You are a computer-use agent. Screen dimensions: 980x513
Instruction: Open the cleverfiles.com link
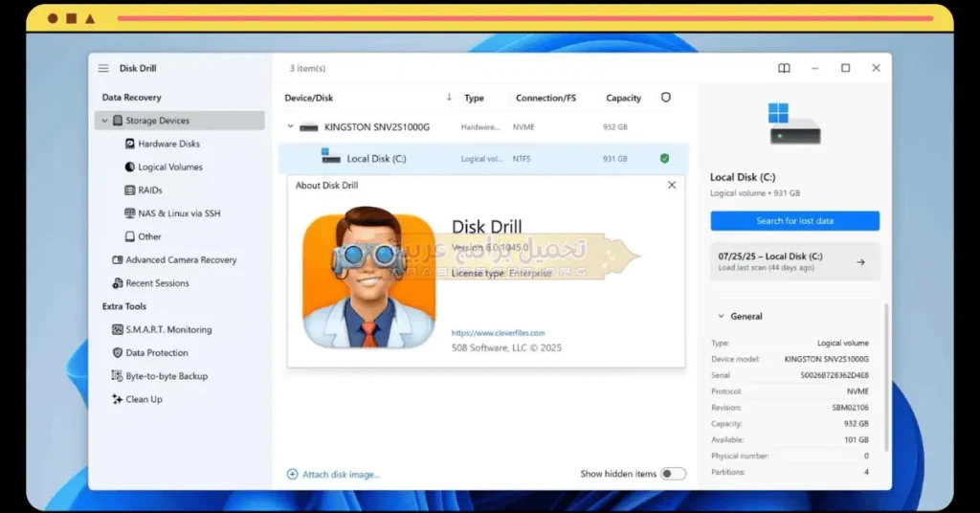pos(498,333)
